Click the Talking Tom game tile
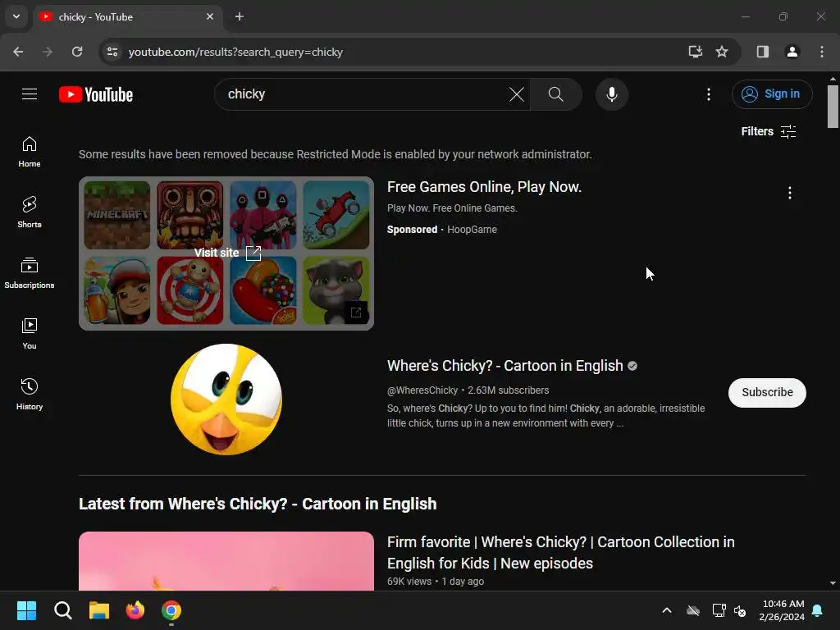840x630 pixels. click(336, 290)
